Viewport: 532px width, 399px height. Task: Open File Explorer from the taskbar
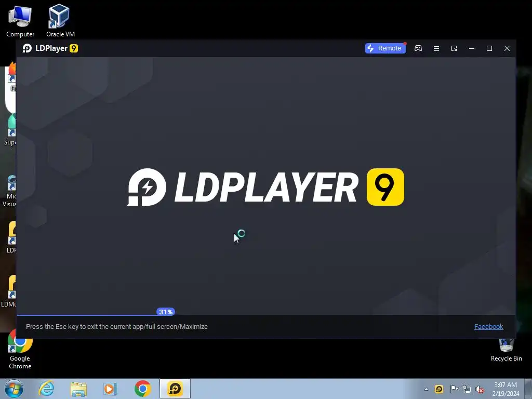click(78, 389)
